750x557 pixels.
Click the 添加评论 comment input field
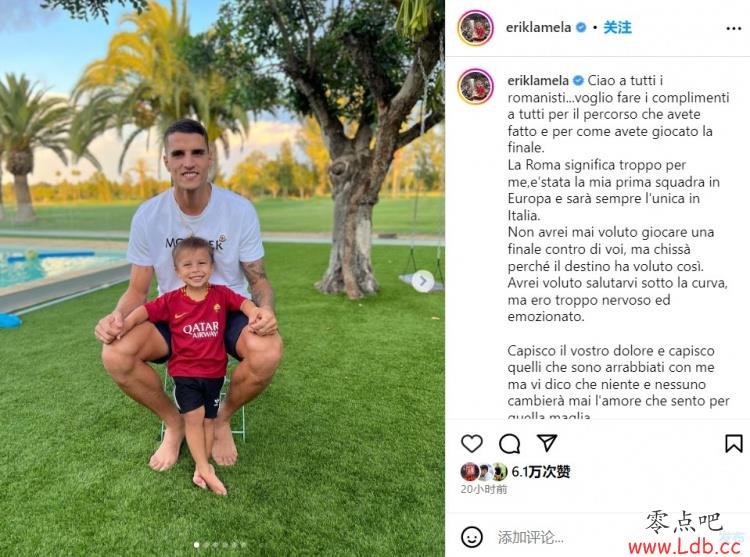(x=564, y=537)
